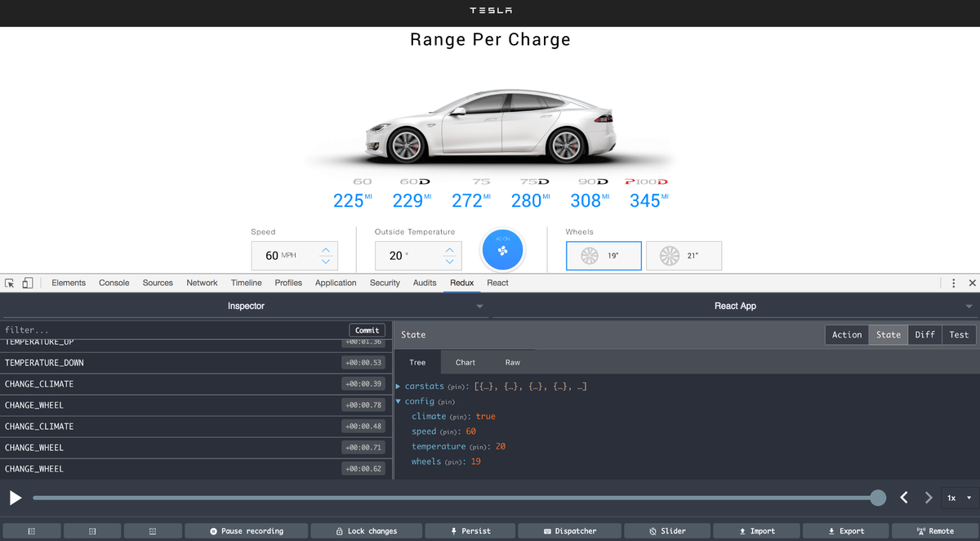Step forward to the next action

coord(929,498)
